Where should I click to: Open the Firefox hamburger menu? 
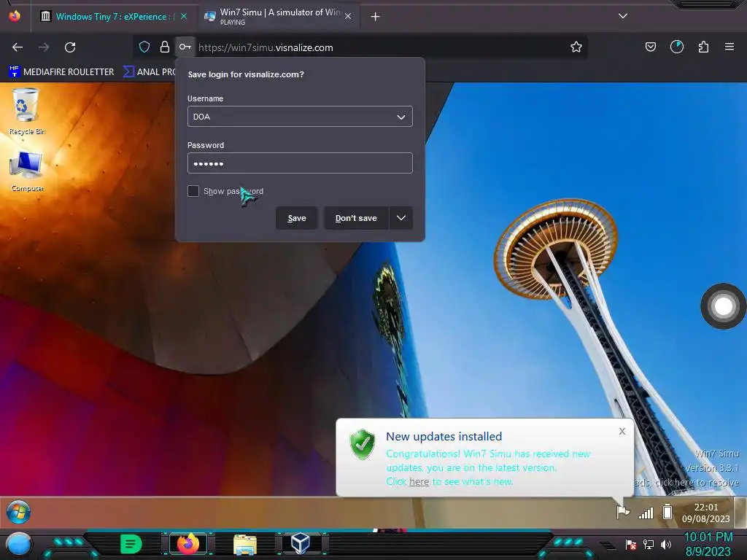tap(729, 47)
